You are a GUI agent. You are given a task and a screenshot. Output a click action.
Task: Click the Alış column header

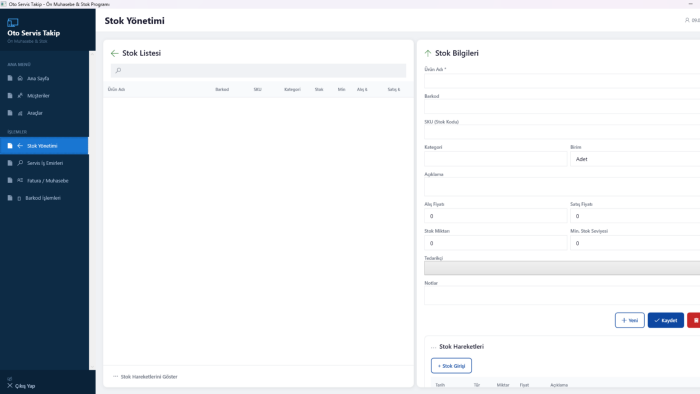[362, 89]
